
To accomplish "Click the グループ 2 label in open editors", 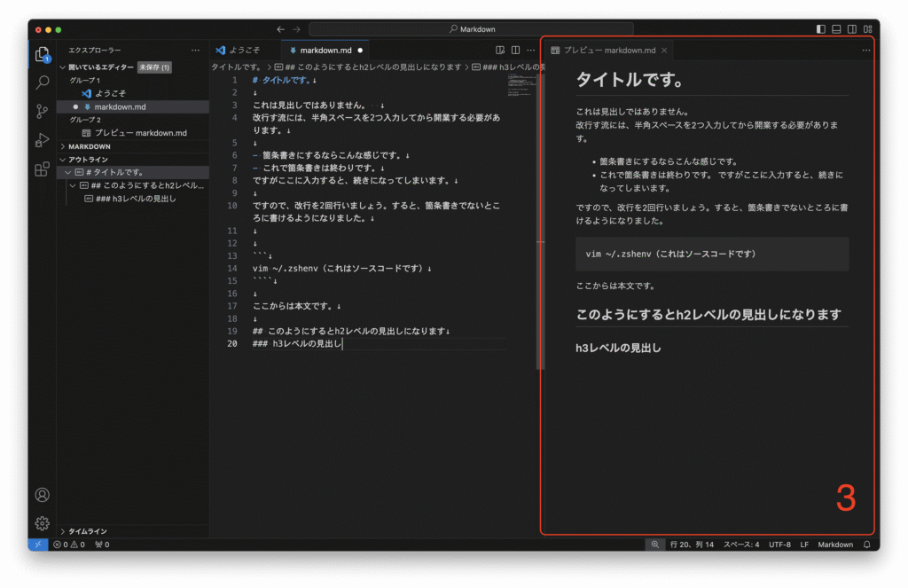I will pos(85,120).
